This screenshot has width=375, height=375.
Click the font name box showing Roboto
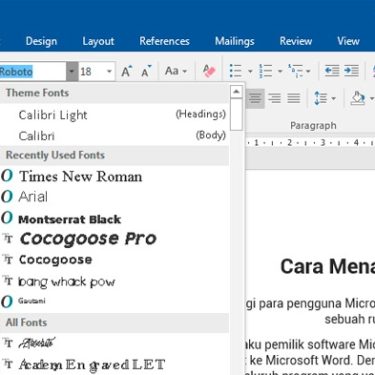[x=33, y=71]
